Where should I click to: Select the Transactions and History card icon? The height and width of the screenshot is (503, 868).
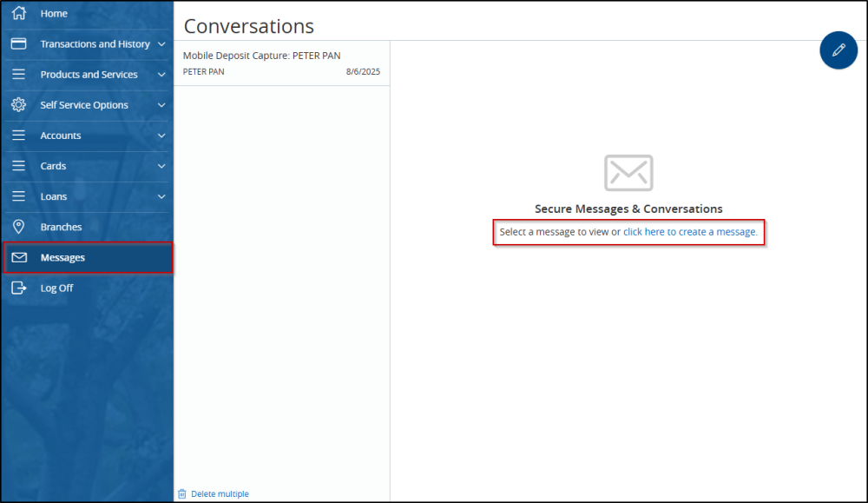click(x=19, y=43)
